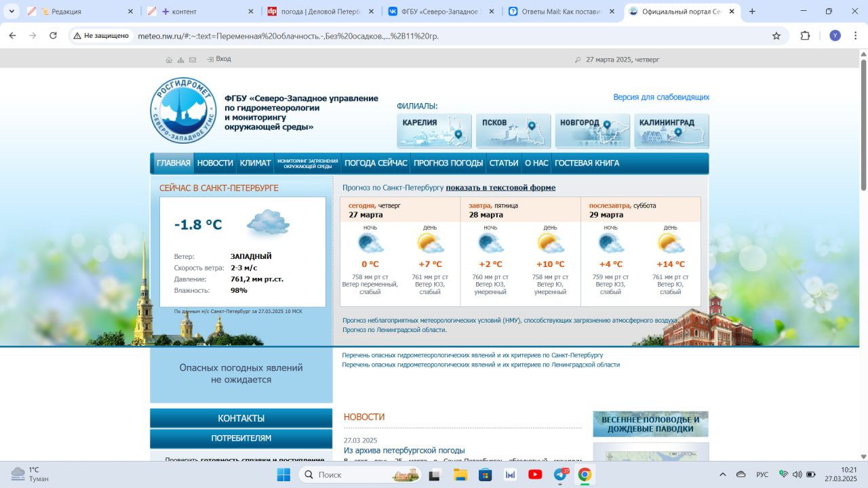Bookmark this page with the star icon
Screen dimensions: 868x488
[776, 36]
